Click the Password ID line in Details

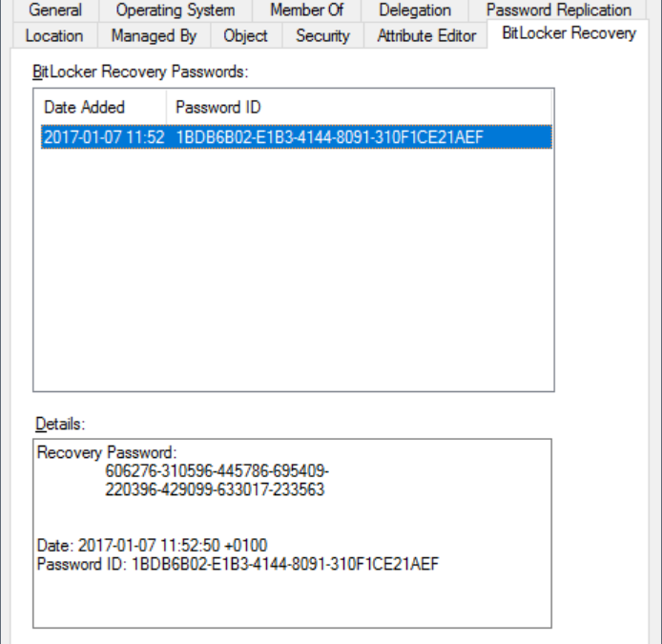[x=238, y=564]
